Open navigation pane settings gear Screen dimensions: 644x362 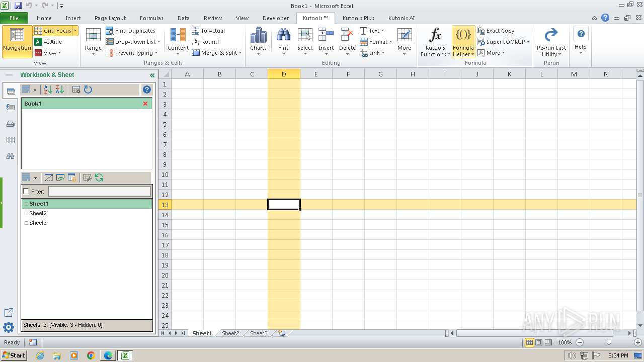click(x=9, y=328)
